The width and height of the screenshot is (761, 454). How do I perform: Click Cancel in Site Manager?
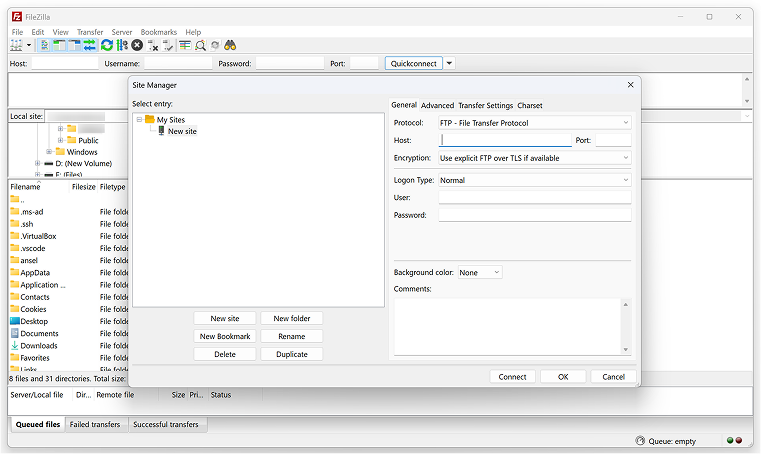pyautogui.click(x=613, y=377)
